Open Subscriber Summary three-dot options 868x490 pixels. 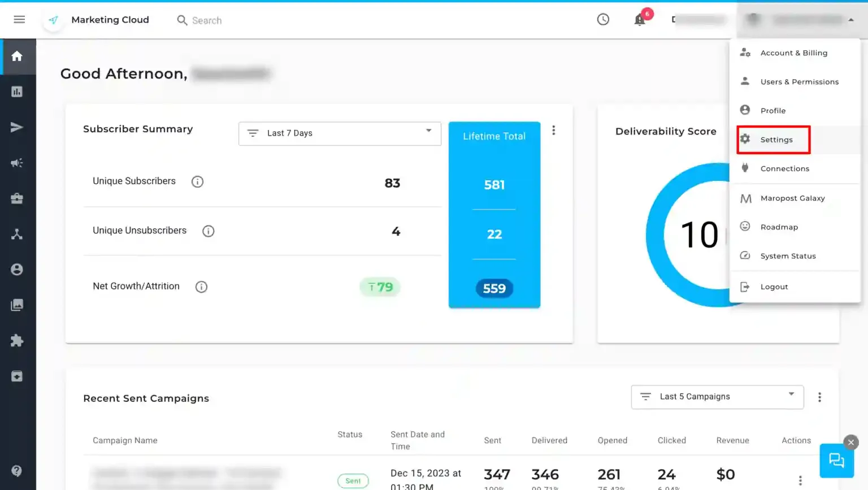tap(554, 131)
